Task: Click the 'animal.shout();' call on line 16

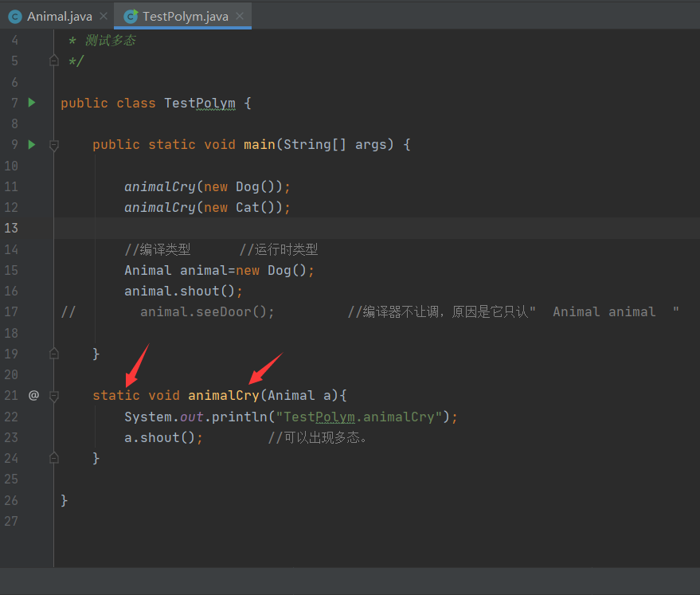Action: point(183,291)
